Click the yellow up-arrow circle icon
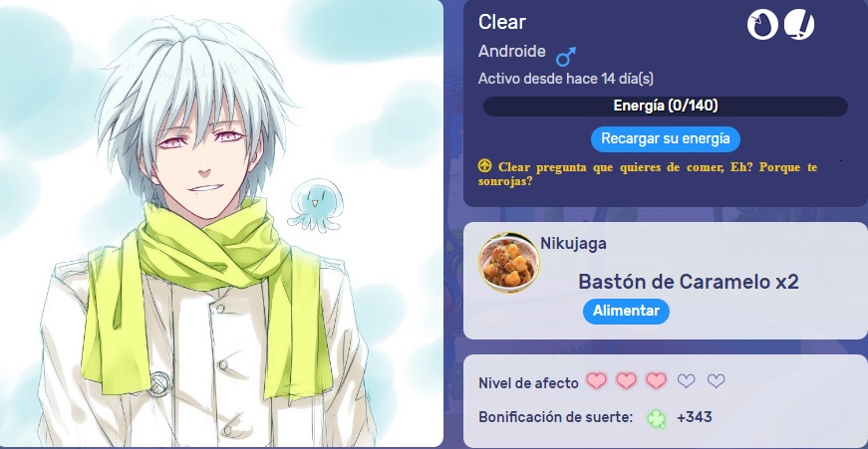868x449 pixels. tap(485, 165)
